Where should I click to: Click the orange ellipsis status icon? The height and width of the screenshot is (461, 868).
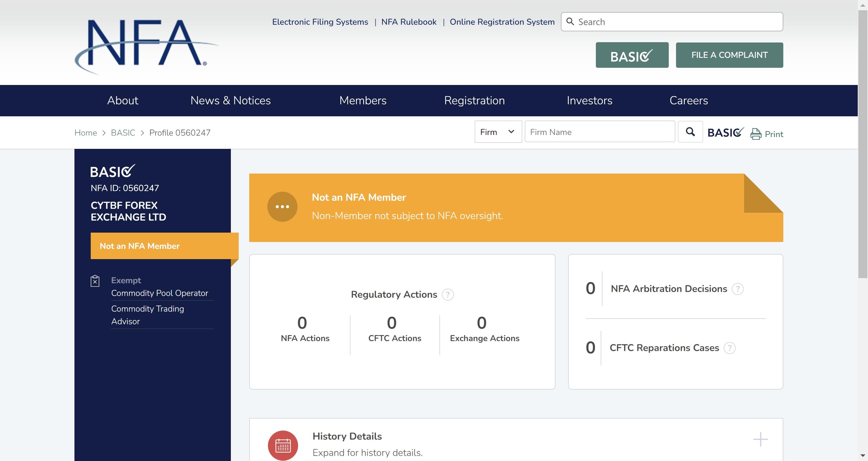point(282,207)
